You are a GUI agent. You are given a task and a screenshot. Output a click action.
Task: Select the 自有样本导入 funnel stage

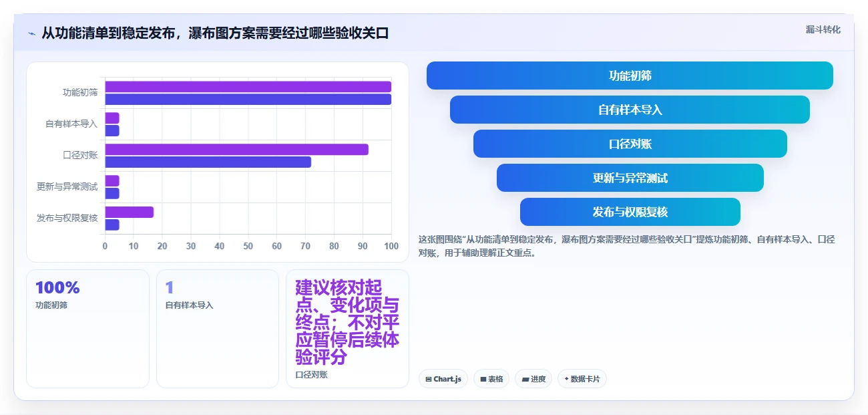(630, 110)
